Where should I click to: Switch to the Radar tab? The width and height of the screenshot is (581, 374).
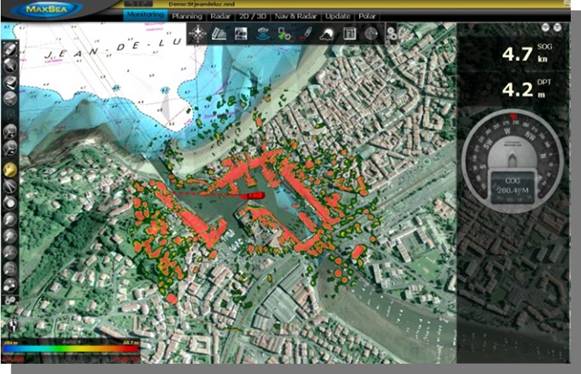(x=220, y=16)
